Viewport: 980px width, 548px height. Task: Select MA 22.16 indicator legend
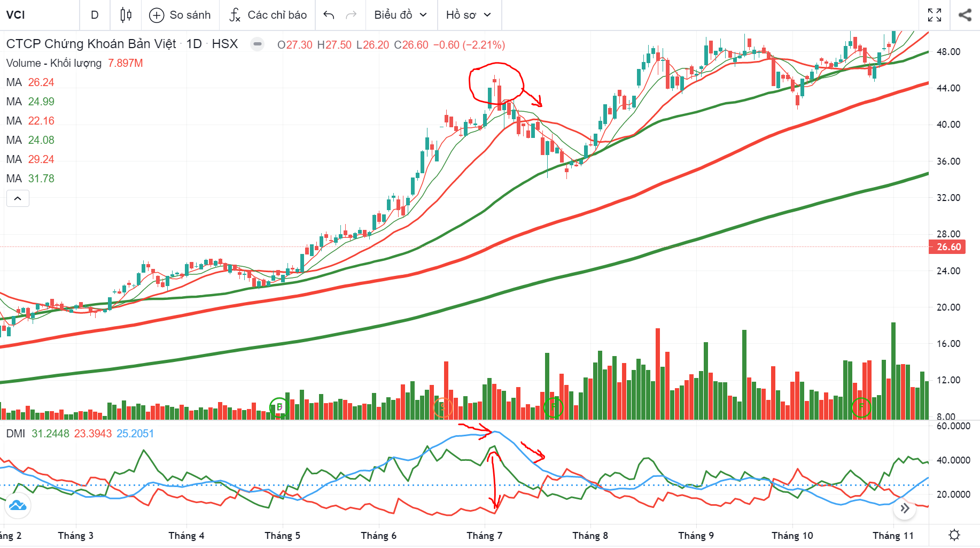[x=30, y=121]
